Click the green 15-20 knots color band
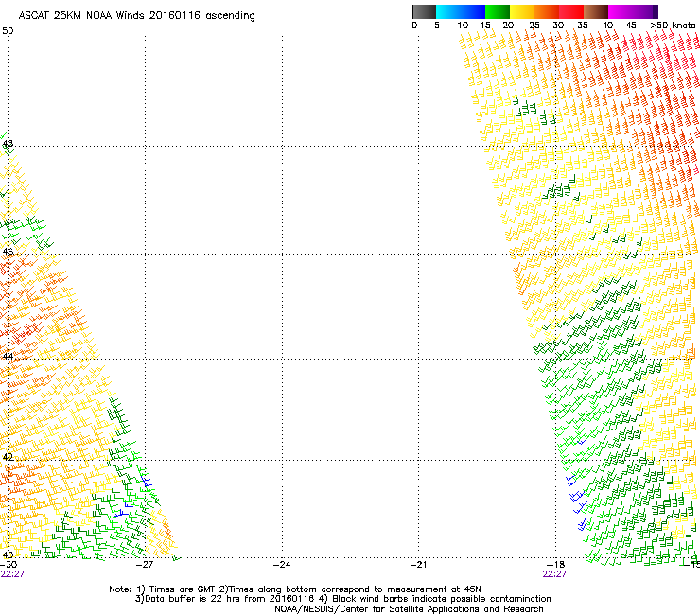This screenshot has width=700, height=615. [498, 11]
